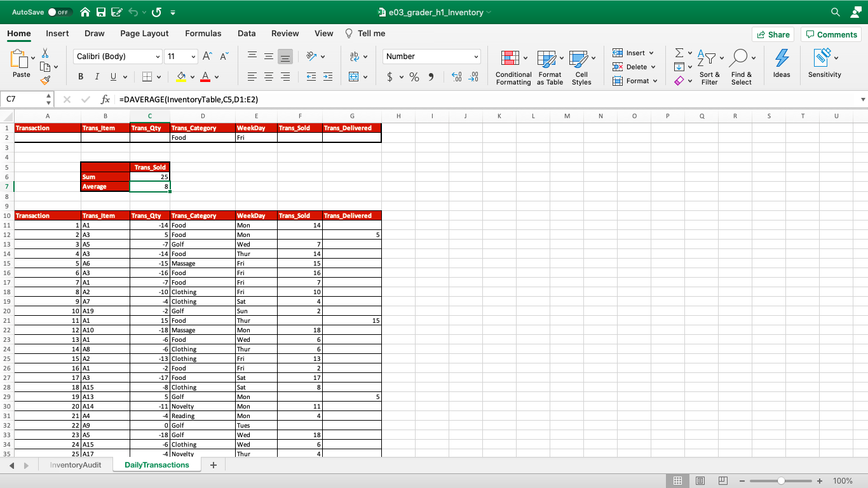
Task: Open the Comments panel
Action: pyautogui.click(x=831, y=34)
